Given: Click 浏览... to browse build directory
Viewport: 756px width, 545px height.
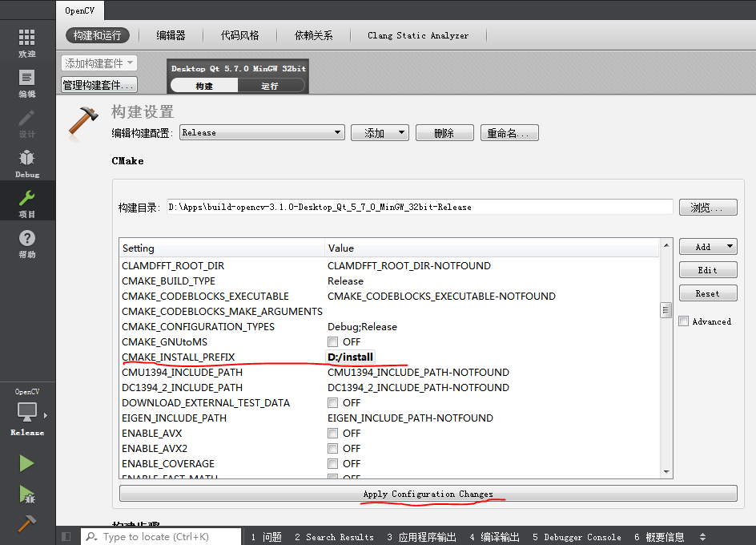Looking at the screenshot, I should pos(708,207).
